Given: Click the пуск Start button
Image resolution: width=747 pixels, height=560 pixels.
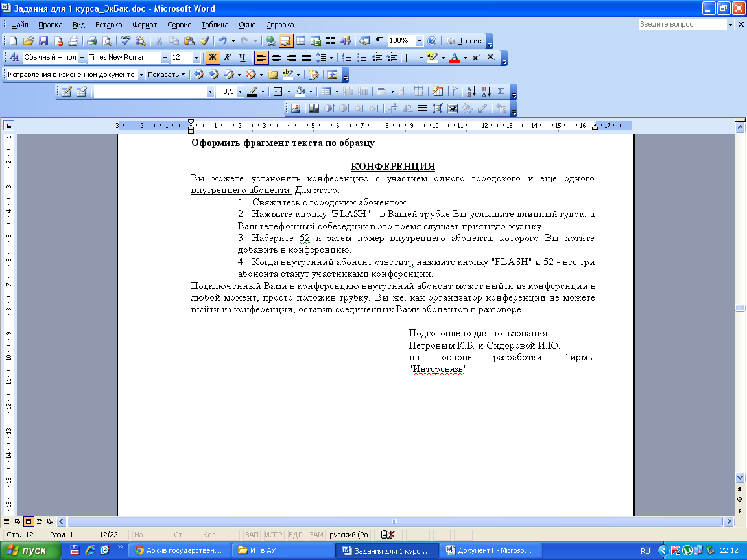Looking at the screenshot, I should click(31, 550).
